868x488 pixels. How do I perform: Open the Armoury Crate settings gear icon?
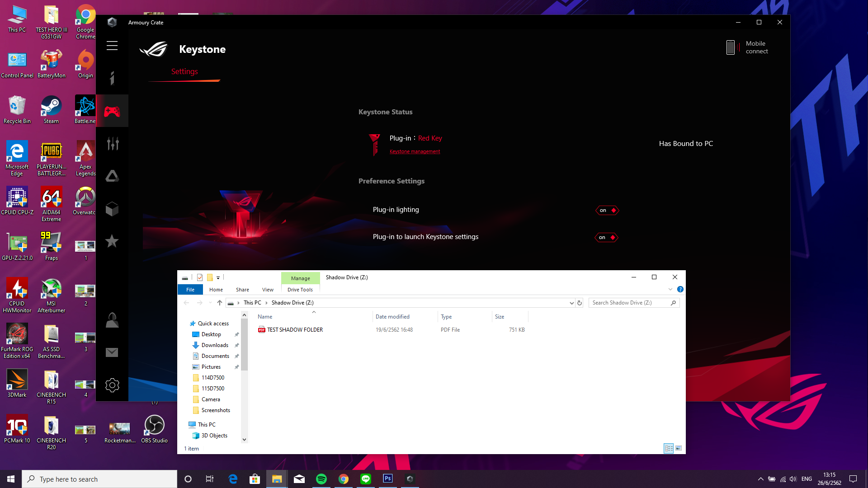112,385
